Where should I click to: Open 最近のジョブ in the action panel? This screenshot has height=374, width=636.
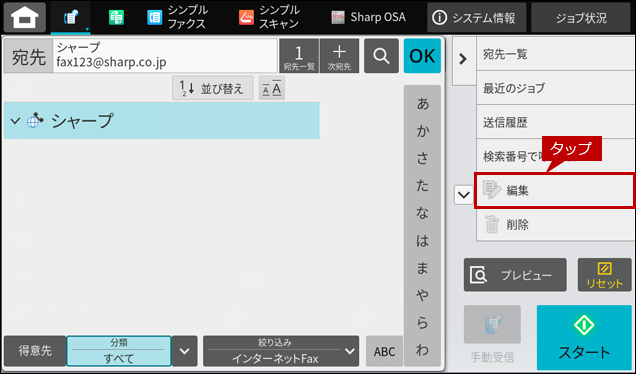[x=555, y=88]
